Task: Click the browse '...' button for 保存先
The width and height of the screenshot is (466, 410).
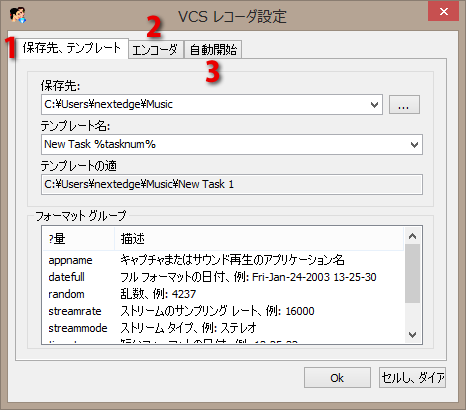Action: coord(404,105)
